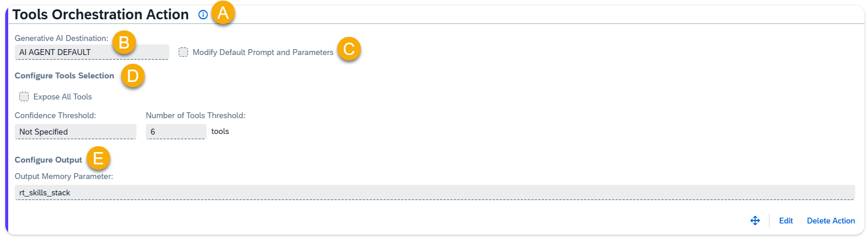Click the Tools Orchestration Action title

coord(100,15)
